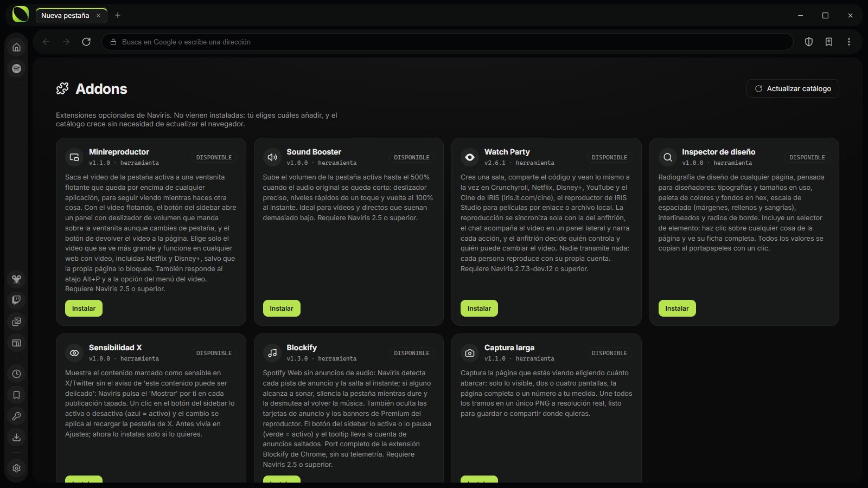The width and height of the screenshot is (868, 488).
Task: Open the Home icon in the sidebar
Action: click(x=16, y=47)
